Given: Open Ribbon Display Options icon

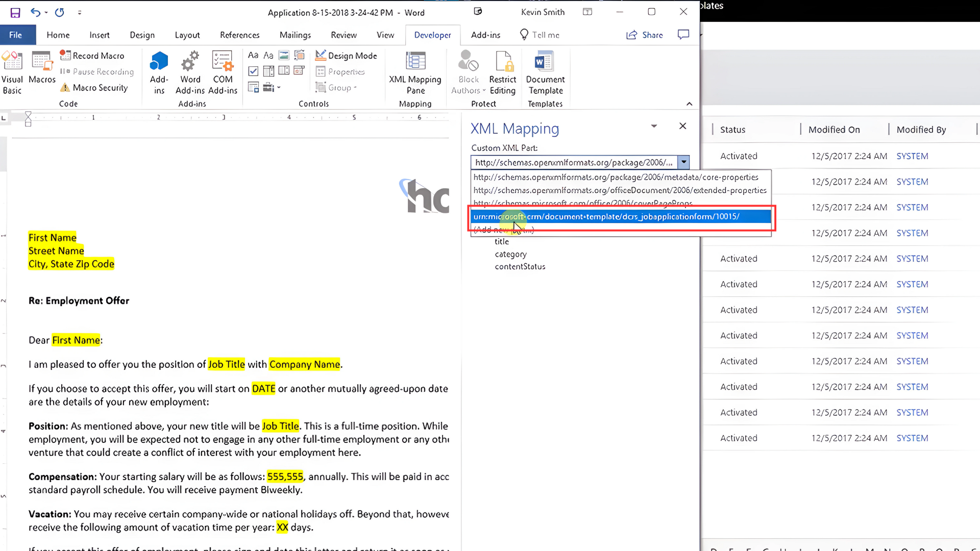Looking at the screenshot, I should point(587,12).
